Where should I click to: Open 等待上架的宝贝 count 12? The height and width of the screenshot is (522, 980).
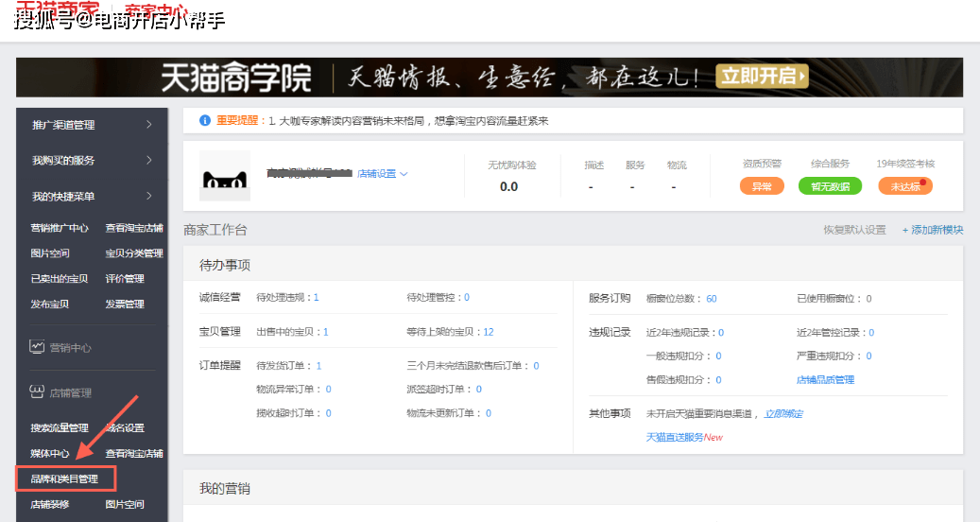click(x=489, y=332)
